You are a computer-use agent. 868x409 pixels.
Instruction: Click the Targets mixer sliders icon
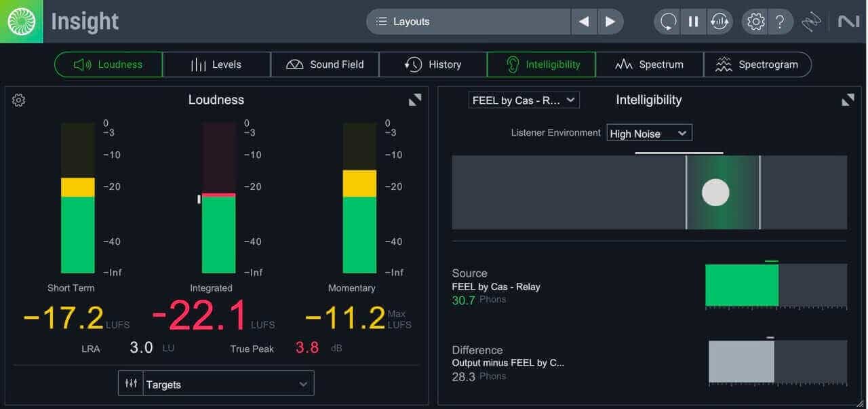[x=130, y=384]
